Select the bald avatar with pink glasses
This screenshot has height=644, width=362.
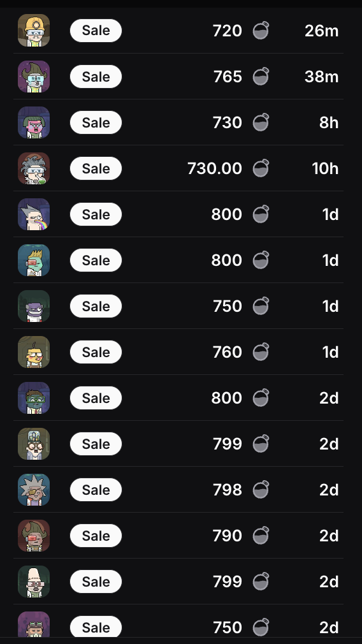point(34,582)
